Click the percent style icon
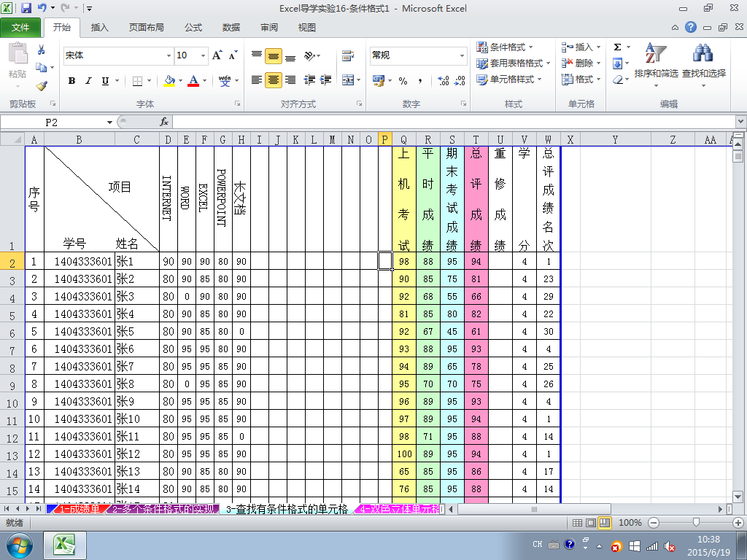This screenshot has height=560, width=747. click(x=403, y=81)
